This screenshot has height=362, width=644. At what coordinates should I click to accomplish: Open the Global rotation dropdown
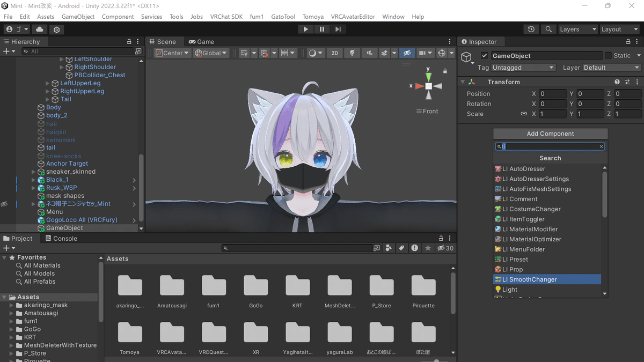(x=211, y=53)
